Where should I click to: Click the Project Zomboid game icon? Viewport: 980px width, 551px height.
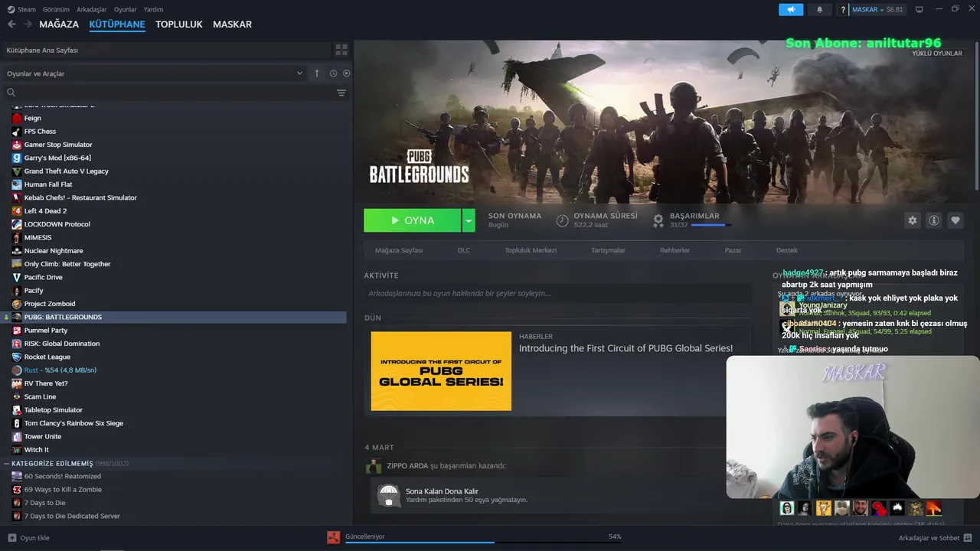[x=17, y=304]
